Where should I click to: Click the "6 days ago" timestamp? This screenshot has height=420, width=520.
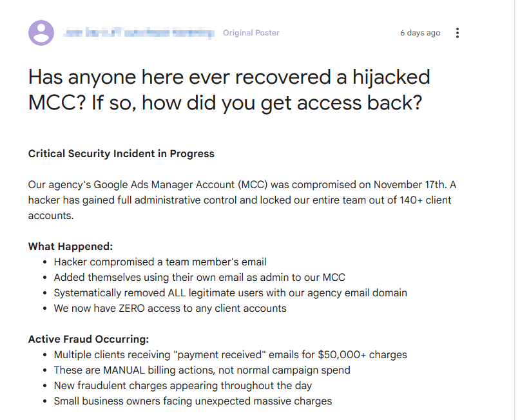tap(420, 33)
